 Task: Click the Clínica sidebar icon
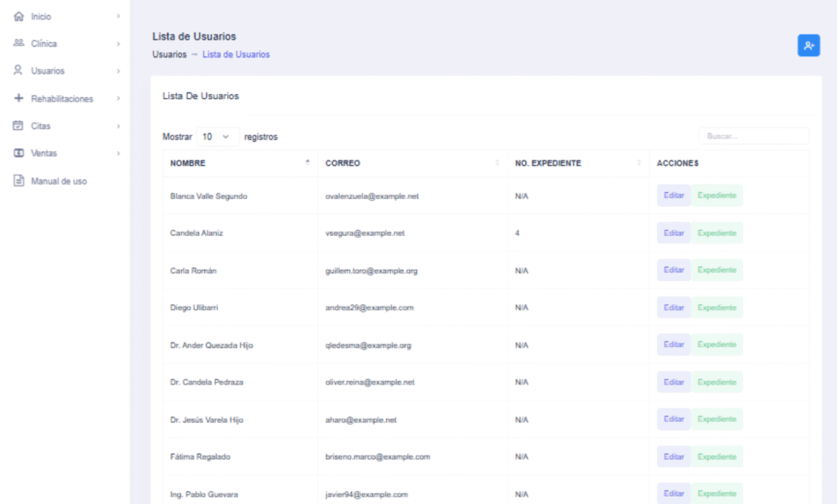[x=17, y=44]
